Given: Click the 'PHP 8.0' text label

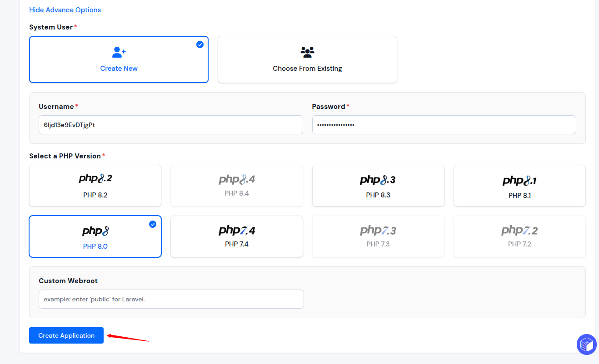Looking at the screenshot, I should [95, 246].
